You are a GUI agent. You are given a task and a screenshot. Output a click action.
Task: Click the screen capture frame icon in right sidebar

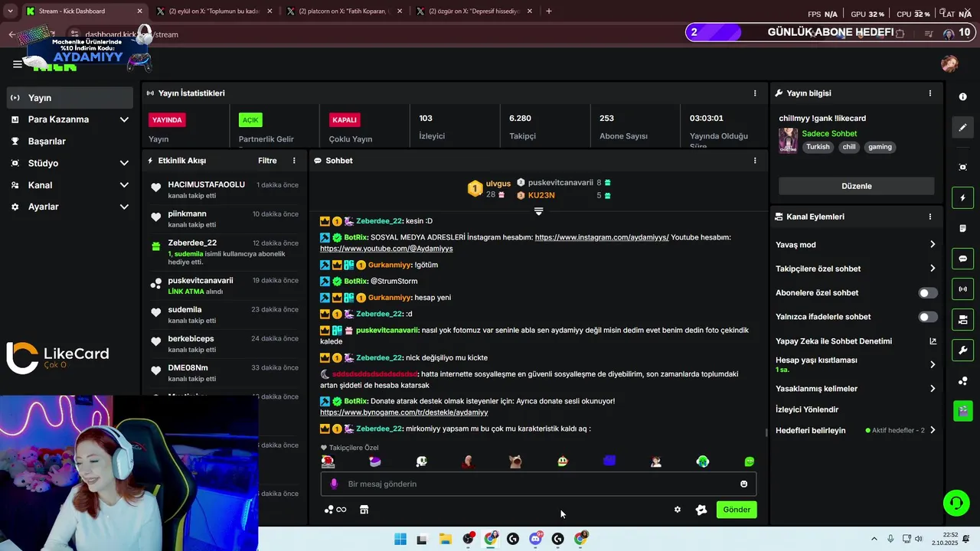click(963, 167)
